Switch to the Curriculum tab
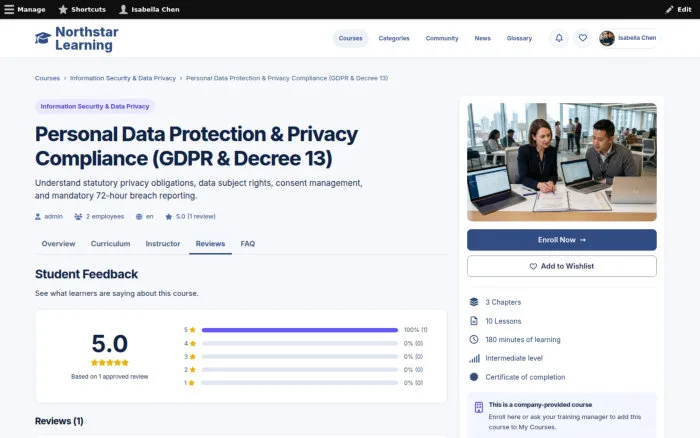This screenshot has width=700, height=438. [x=111, y=244]
